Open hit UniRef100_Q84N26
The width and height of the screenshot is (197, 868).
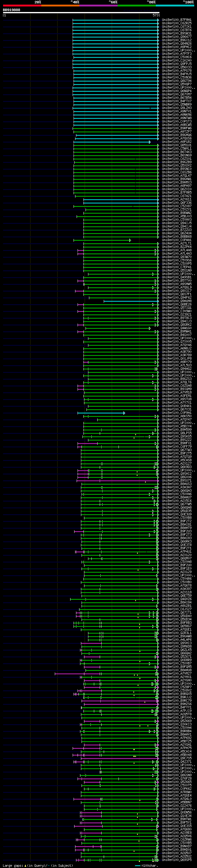pos(176,43)
